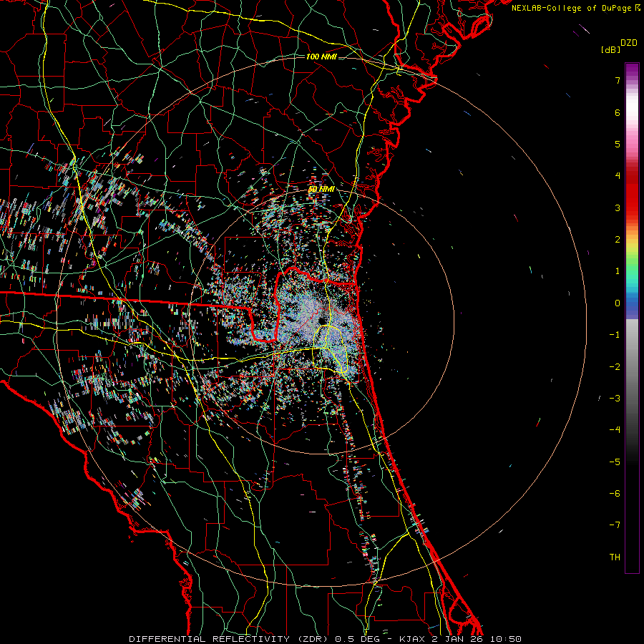Click the -5 value on color scale
This screenshot has width=644, height=644.
[x=615, y=462]
